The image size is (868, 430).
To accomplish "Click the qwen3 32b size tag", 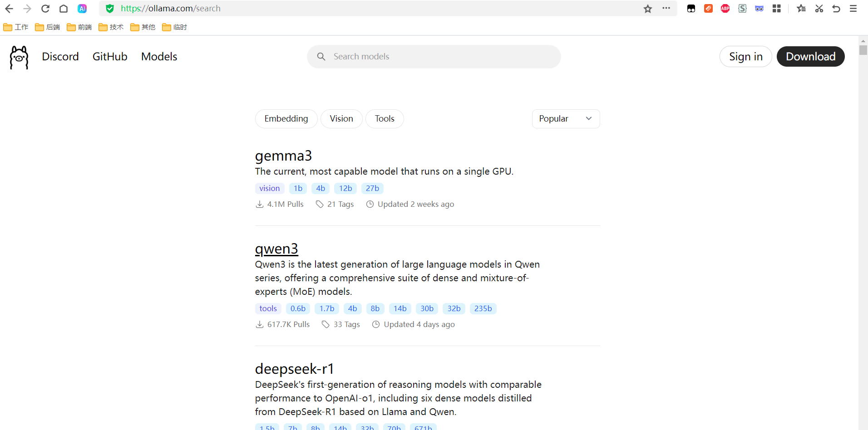I will pyautogui.click(x=454, y=308).
